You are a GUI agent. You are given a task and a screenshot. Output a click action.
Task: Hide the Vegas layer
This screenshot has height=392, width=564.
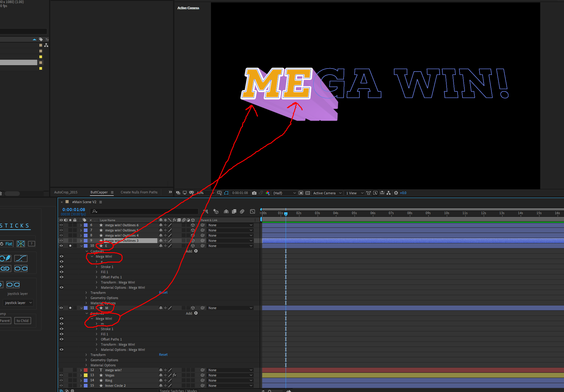(61, 375)
